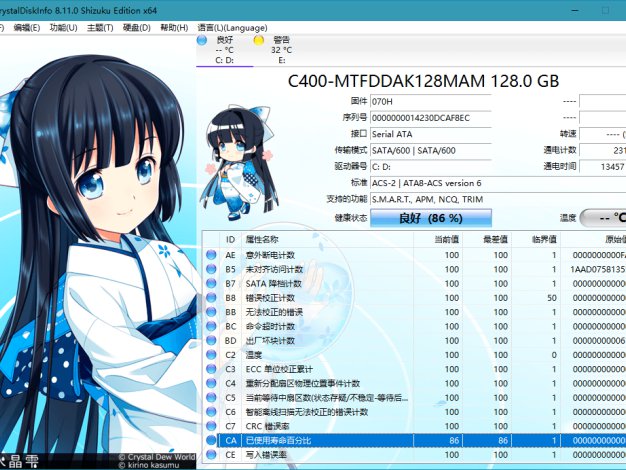
Task: Click the 最差值 column header
Action: 487,239
